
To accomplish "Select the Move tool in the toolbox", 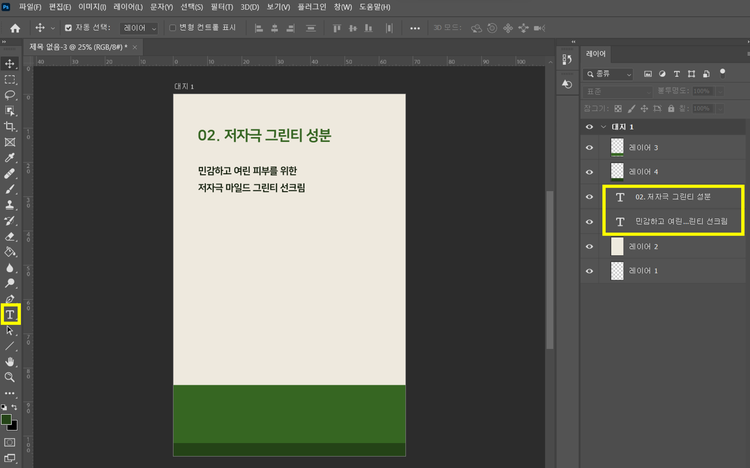I will (10, 62).
